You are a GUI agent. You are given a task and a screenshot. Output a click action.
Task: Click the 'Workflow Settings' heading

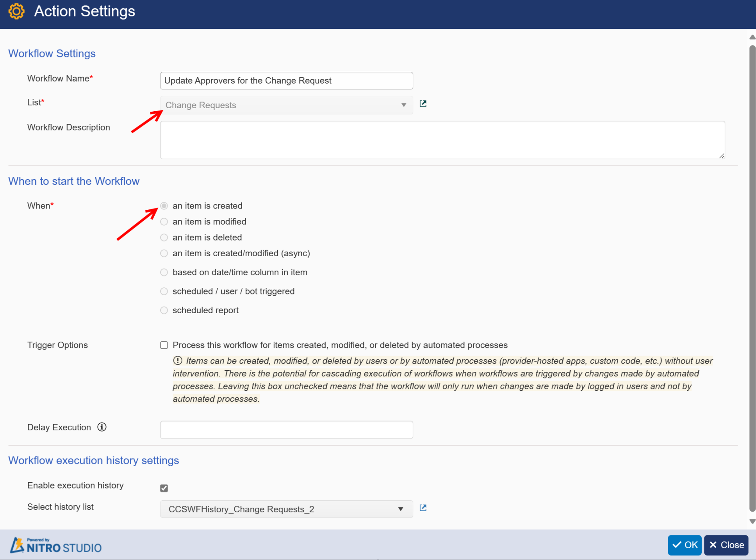click(52, 54)
